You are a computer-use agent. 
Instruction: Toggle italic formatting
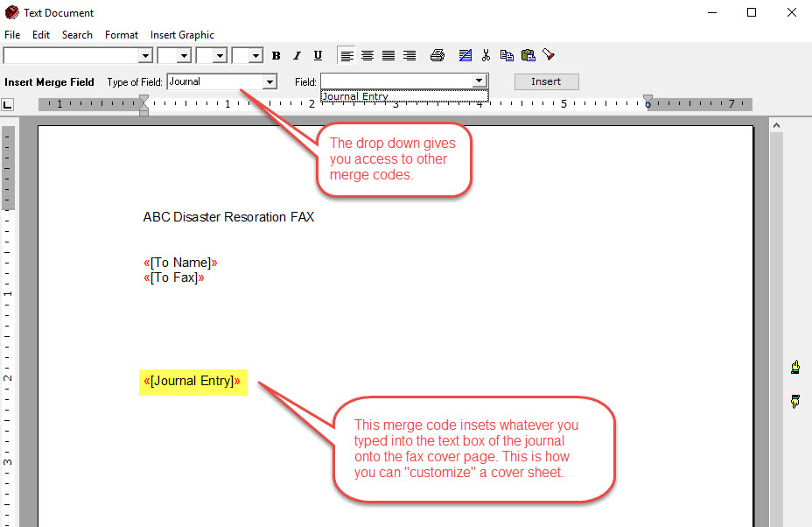(x=297, y=55)
